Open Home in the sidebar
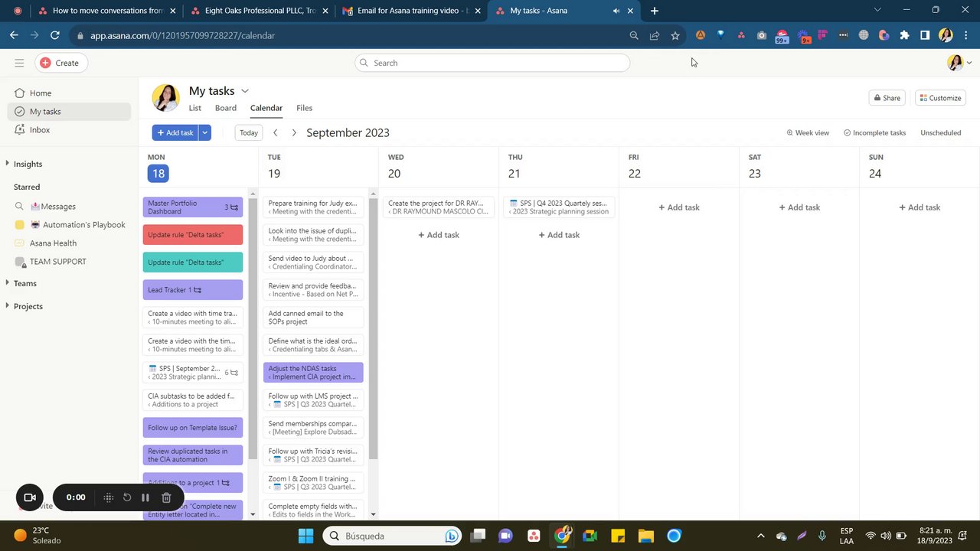Image resolution: width=980 pixels, height=551 pixels. [x=41, y=93]
